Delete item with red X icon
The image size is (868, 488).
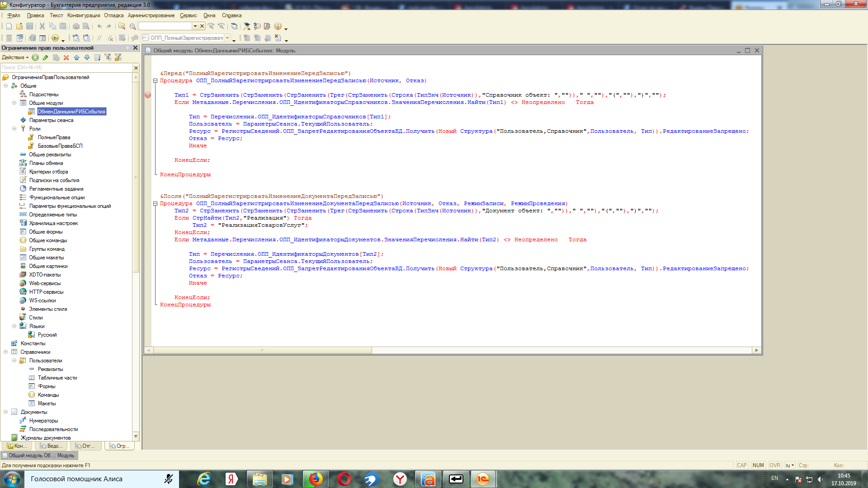(66, 57)
